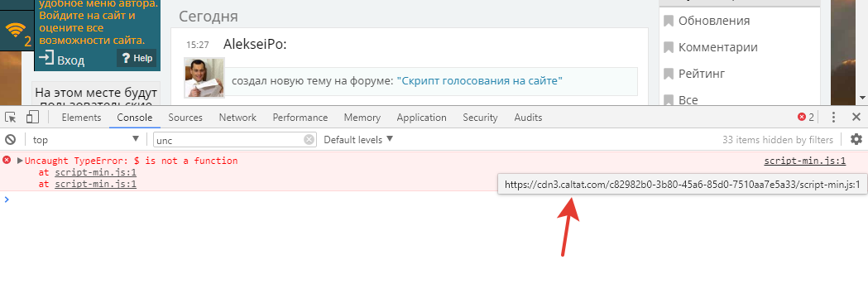Viewport: 868px width, 308px height.
Task: Click the red error icon in console row
Action: click(7, 160)
